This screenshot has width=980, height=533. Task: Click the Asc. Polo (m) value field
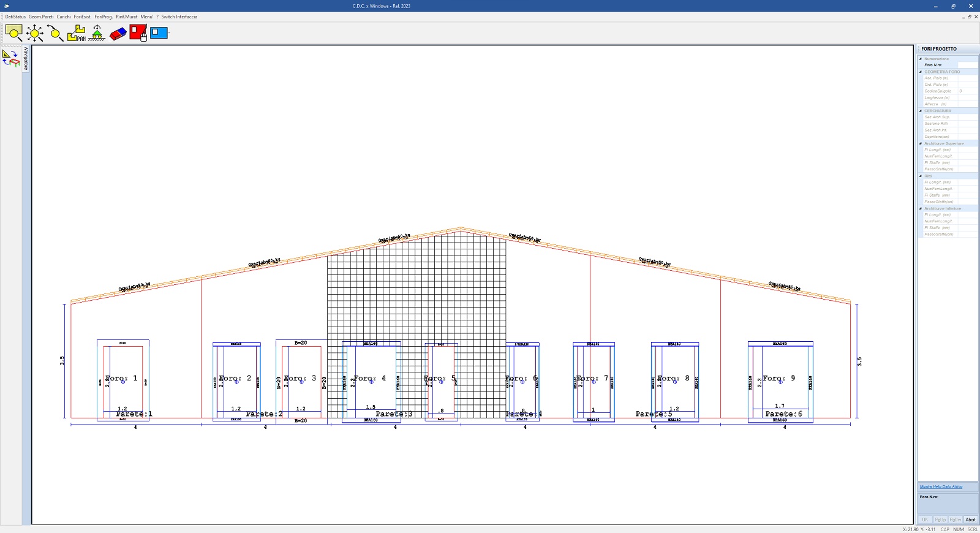click(968, 78)
